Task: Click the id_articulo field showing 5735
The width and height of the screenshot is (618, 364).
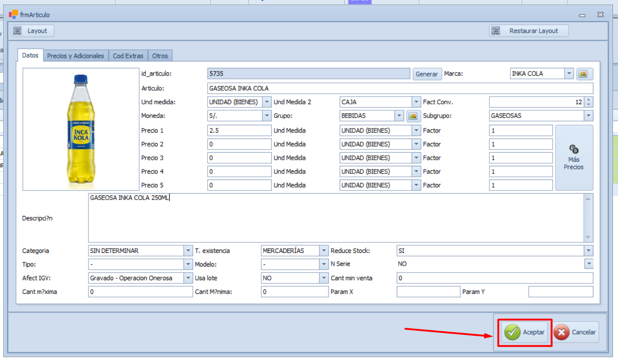Action: pos(309,74)
